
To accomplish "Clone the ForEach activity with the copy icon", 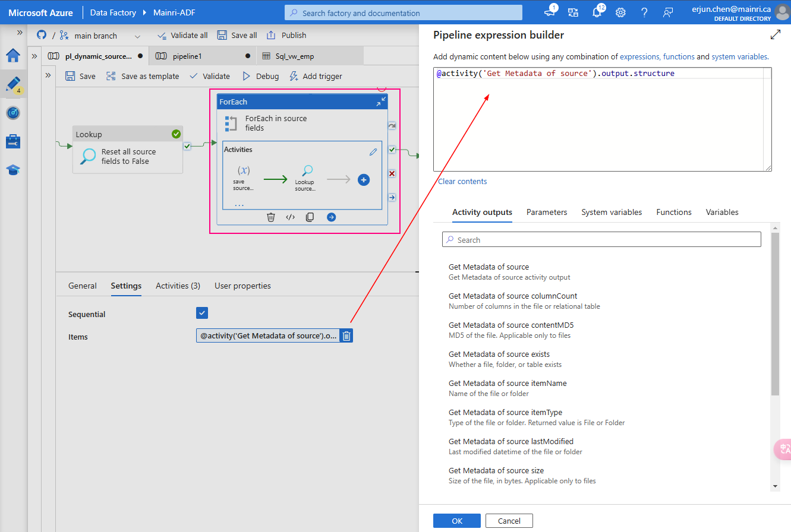I will pos(310,217).
